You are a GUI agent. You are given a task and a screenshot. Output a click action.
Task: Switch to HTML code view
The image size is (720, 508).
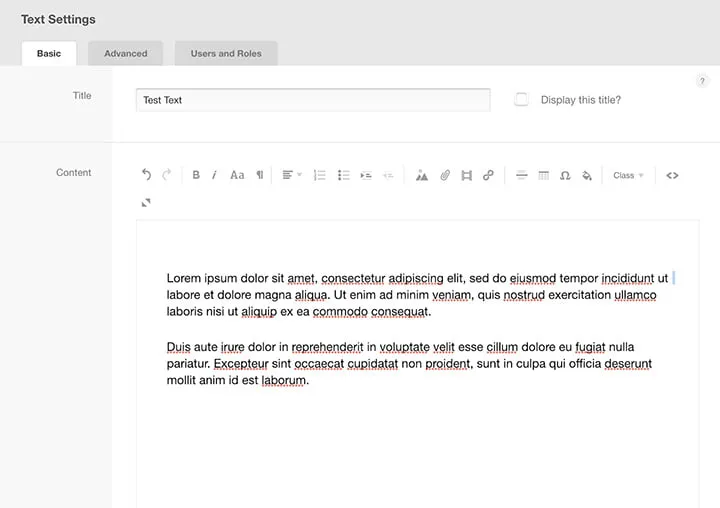tap(672, 175)
